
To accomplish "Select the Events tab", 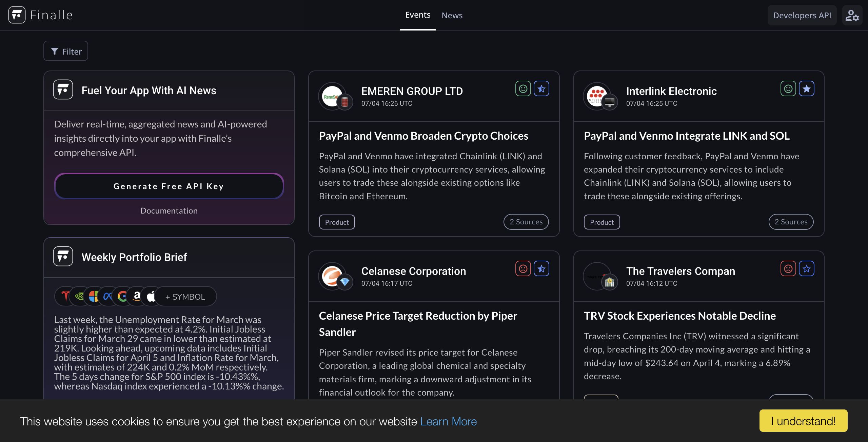I will [417, 15].
